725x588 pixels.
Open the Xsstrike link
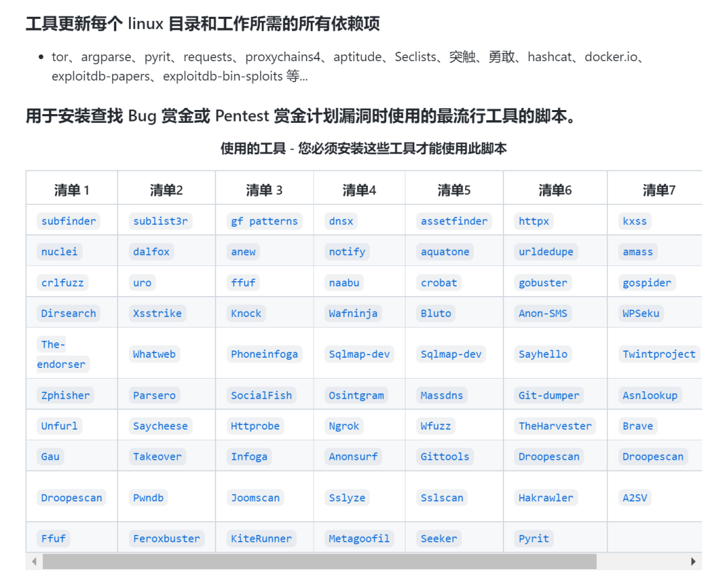(x=157, y=313)
